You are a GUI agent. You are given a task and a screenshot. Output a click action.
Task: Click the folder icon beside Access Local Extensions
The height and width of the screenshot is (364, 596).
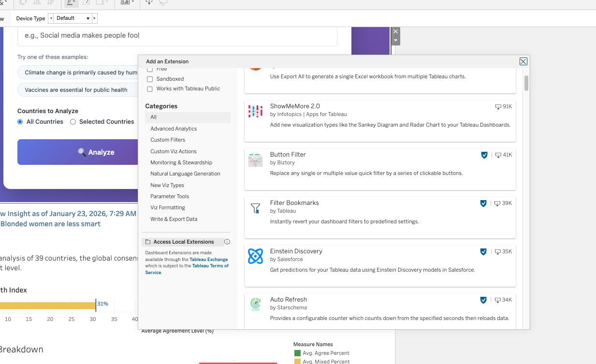click(x=148, y=242)
